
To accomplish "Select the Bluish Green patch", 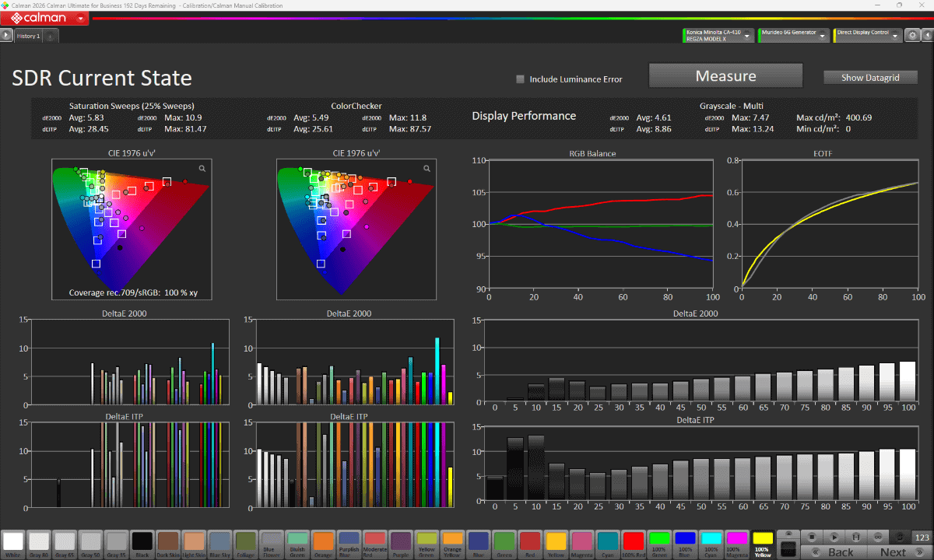I will coord(296,543).
